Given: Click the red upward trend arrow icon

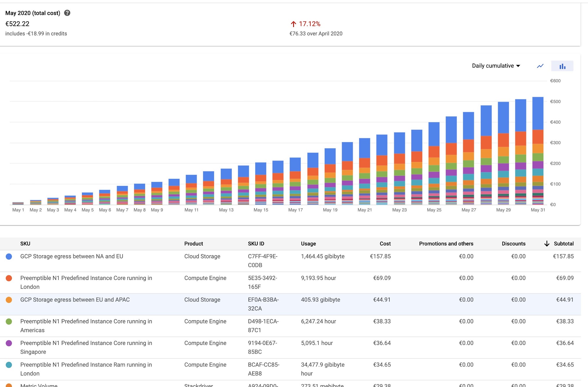Looking at the screenshot, I should tap(293, 24).
